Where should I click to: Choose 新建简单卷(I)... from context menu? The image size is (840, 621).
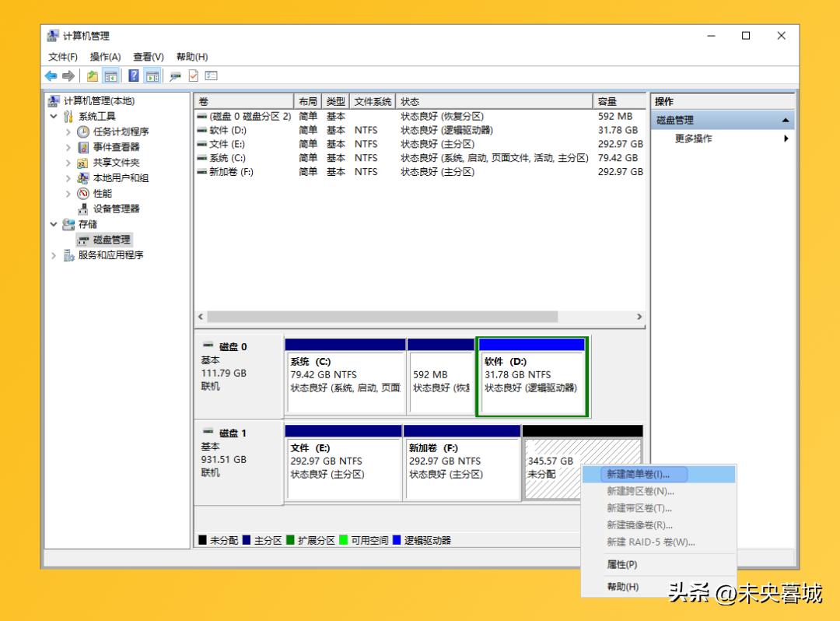tap(637, 474)
